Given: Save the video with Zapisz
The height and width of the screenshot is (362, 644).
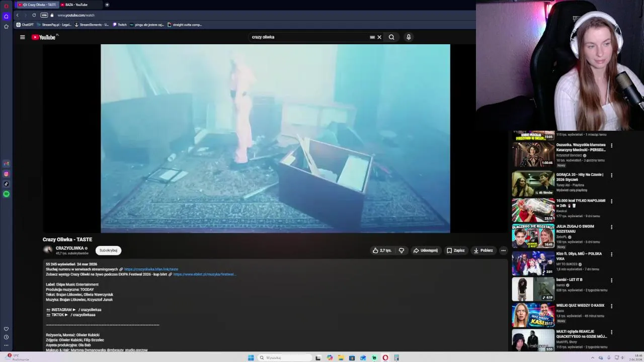Looking at the screenshot, I should [x=456, y=250].
